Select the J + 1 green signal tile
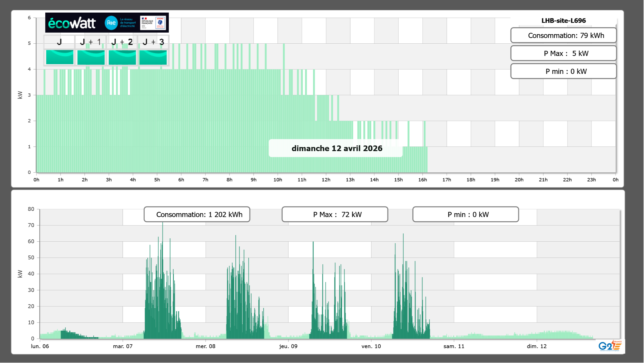This screenshot has width=644, height=363. pyautogui.click(x=91, y=57)
